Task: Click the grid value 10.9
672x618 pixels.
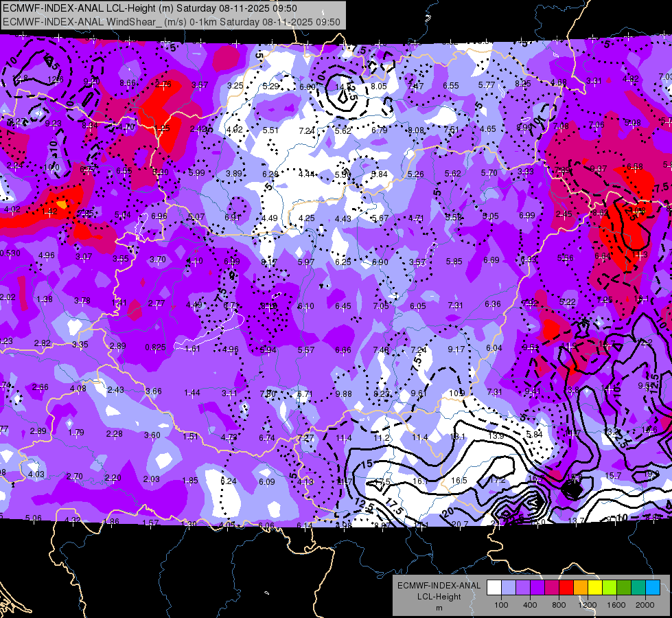Action: pyautogui.click(x=457, y=393)
